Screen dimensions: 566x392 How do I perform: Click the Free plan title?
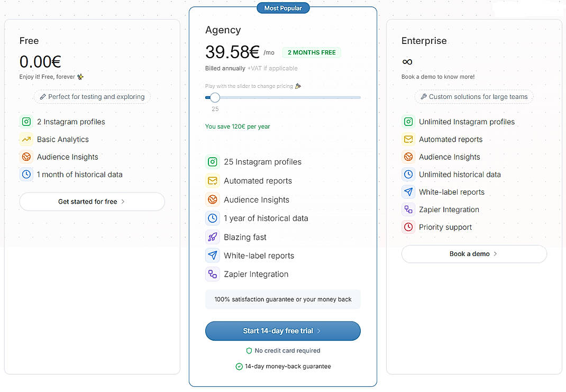click(x=29, y=41)
